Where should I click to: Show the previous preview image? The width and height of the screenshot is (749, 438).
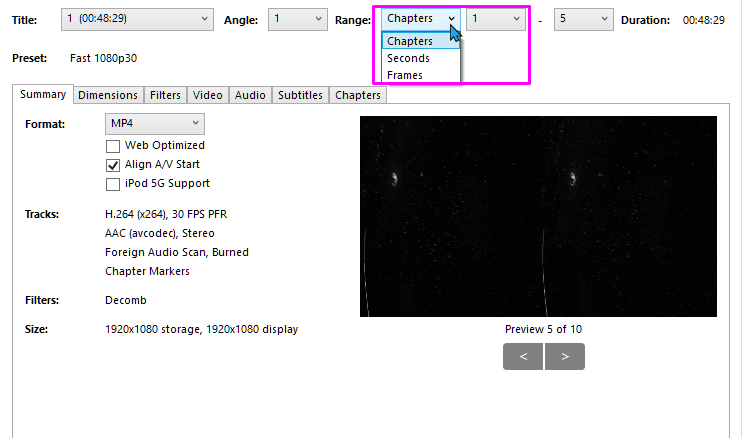click(x=523, y=356)
